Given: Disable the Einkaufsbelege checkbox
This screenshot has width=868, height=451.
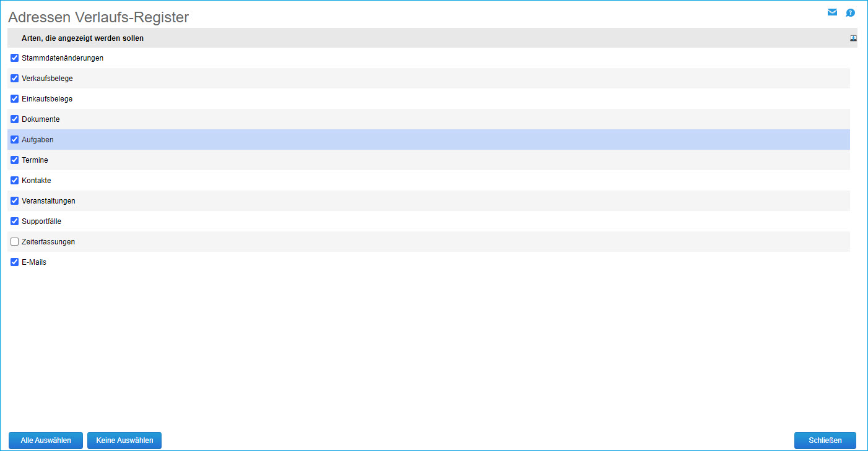Looking at the screenshot, I should tap(15, 99).
